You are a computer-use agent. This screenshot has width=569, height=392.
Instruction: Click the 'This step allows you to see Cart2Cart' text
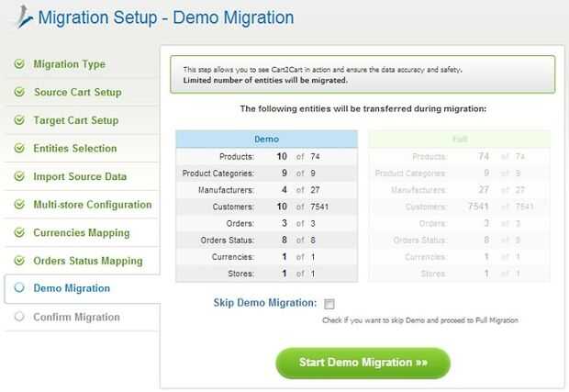(x=322, y=70)
